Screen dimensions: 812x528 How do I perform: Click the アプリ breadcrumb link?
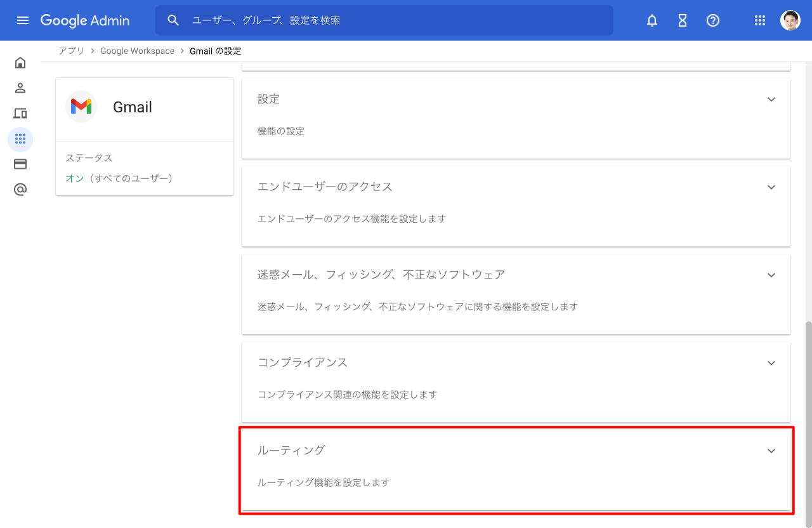[x=71, y=51]
